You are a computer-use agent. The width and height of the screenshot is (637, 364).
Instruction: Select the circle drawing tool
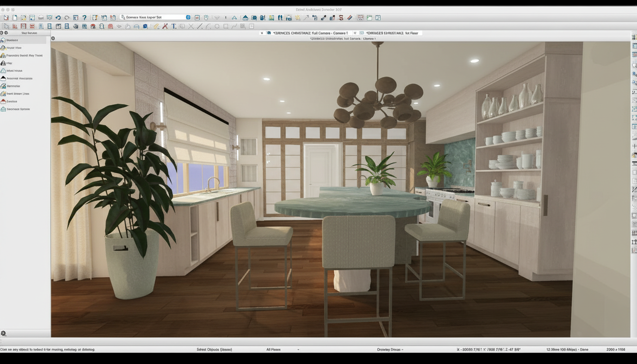217,27
